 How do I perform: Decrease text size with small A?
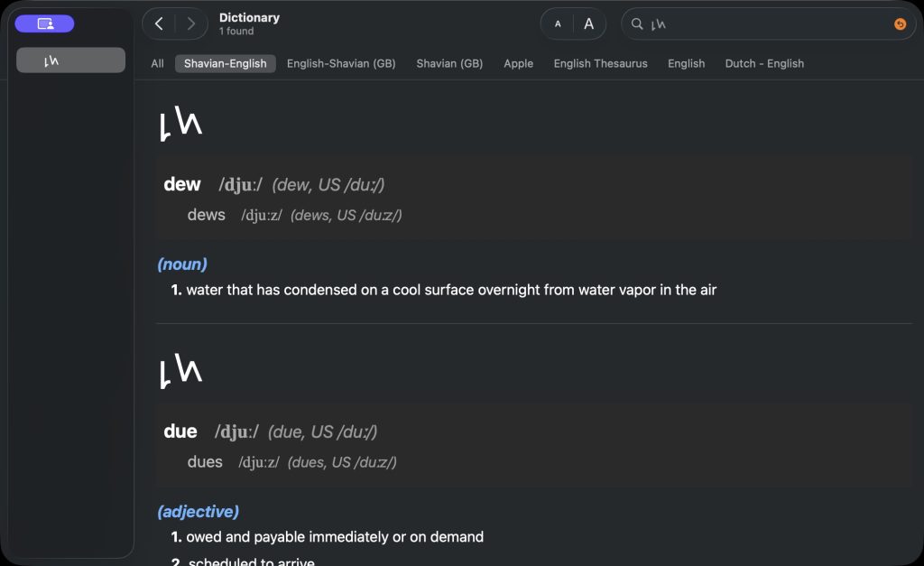tap(558, 24)
